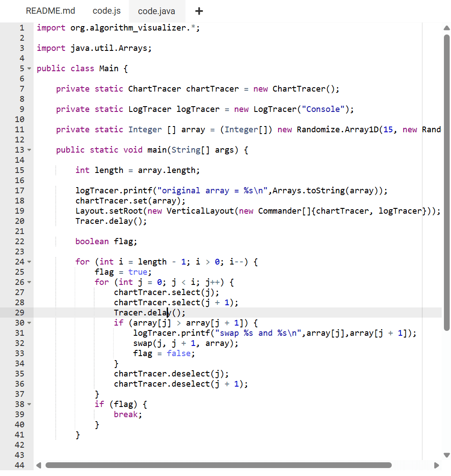Collapse the Main class fold at line 5
This screenshot has width=451, height=476.
pyautogui.click(x=29, y=69)
